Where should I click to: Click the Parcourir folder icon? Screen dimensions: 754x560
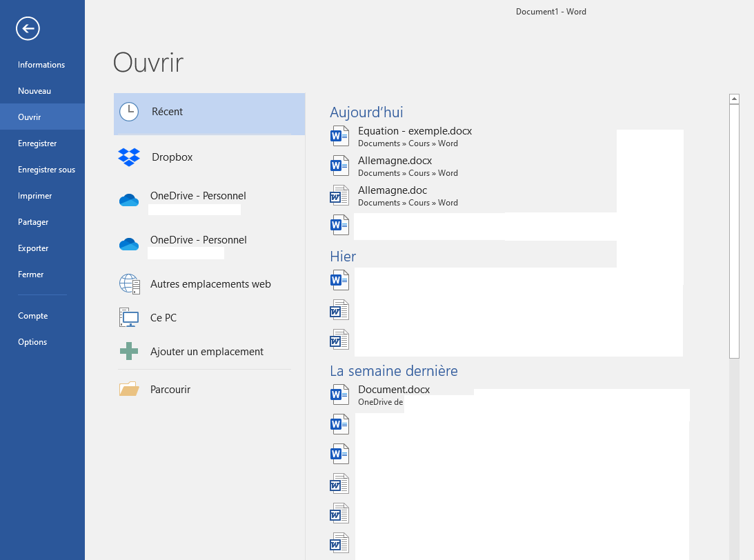pos(129,389)
